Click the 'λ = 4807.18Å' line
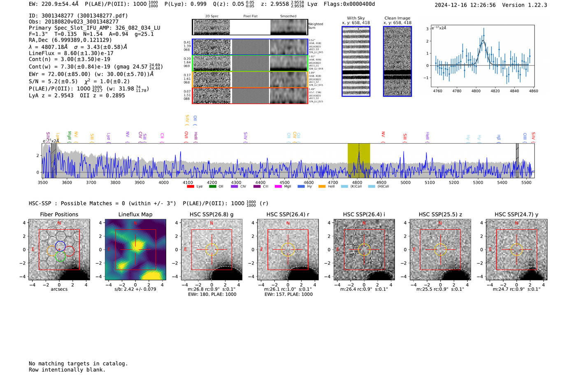This screenshot has width=576, height=392. click(x=78, y=47)
